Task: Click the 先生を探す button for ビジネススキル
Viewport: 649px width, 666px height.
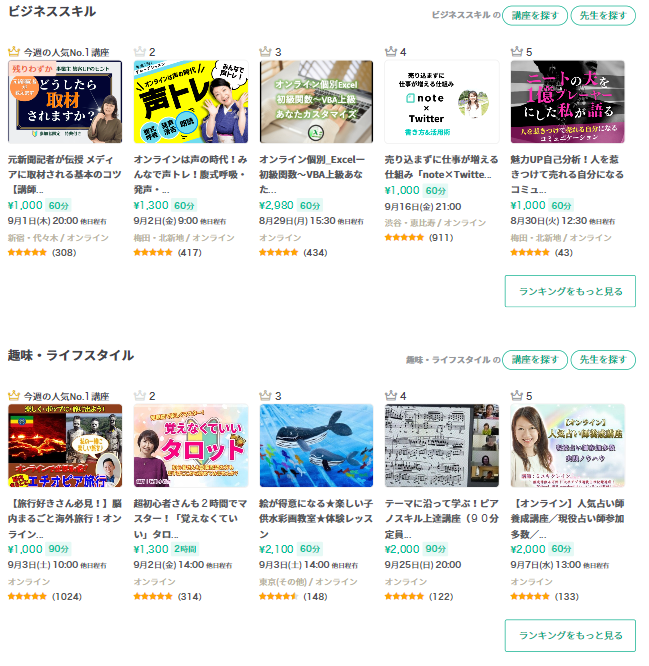Action: coord(603,16)
